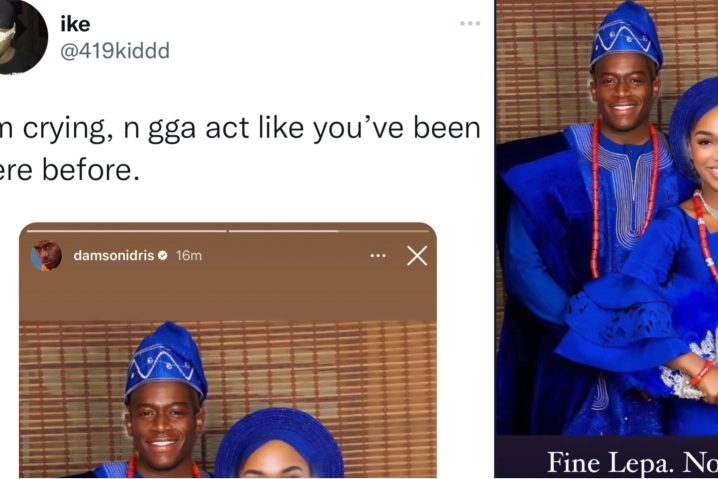Click the 16m story timestamp

(189, 256)
